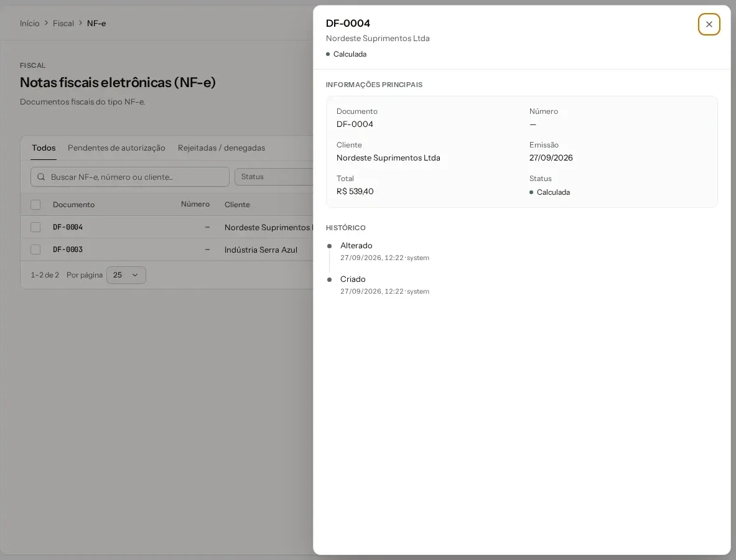Close the DF-0004 detail panel
This screenshot has width=736, height=560.
coord(709,24)
